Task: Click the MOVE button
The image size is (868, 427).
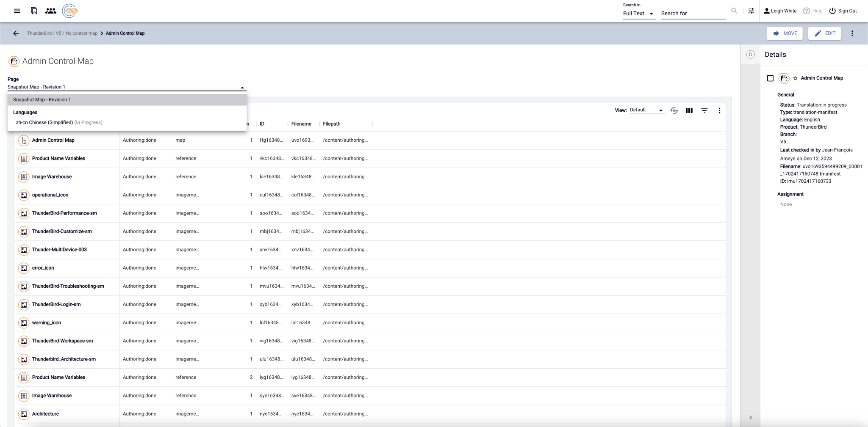Action: click(x=785, y=33)
